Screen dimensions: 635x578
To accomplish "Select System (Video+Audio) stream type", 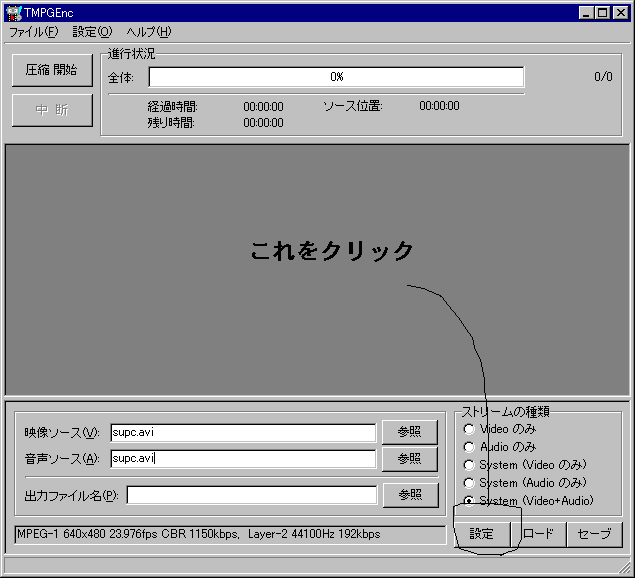I will coord(469,501).
